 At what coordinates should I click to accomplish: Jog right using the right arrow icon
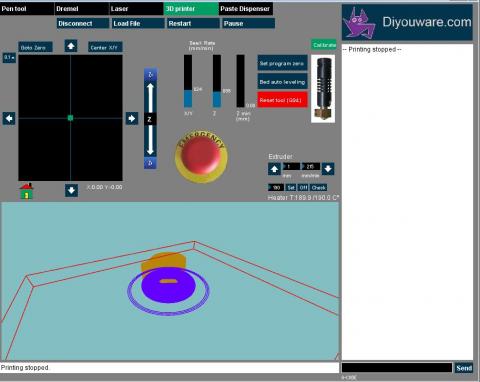pyautogui.click(x=132, y=118)
